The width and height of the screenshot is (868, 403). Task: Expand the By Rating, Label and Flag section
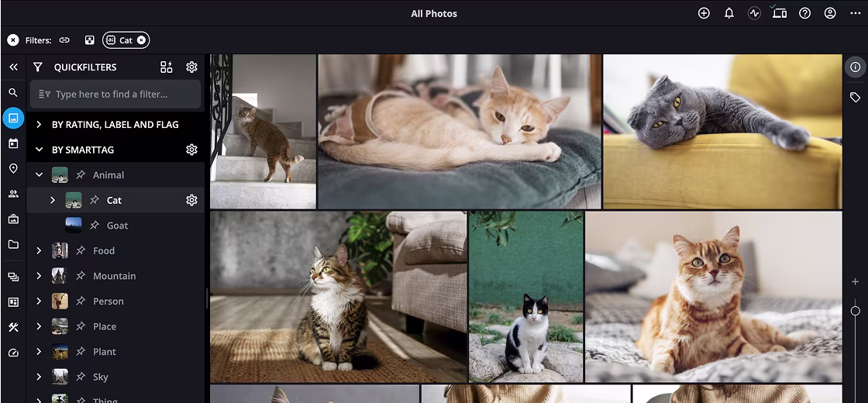point(39,125)
